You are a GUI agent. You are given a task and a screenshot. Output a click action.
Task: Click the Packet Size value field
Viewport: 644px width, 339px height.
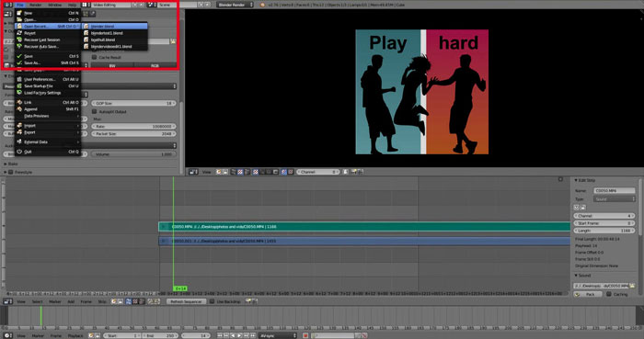[133, 133]
